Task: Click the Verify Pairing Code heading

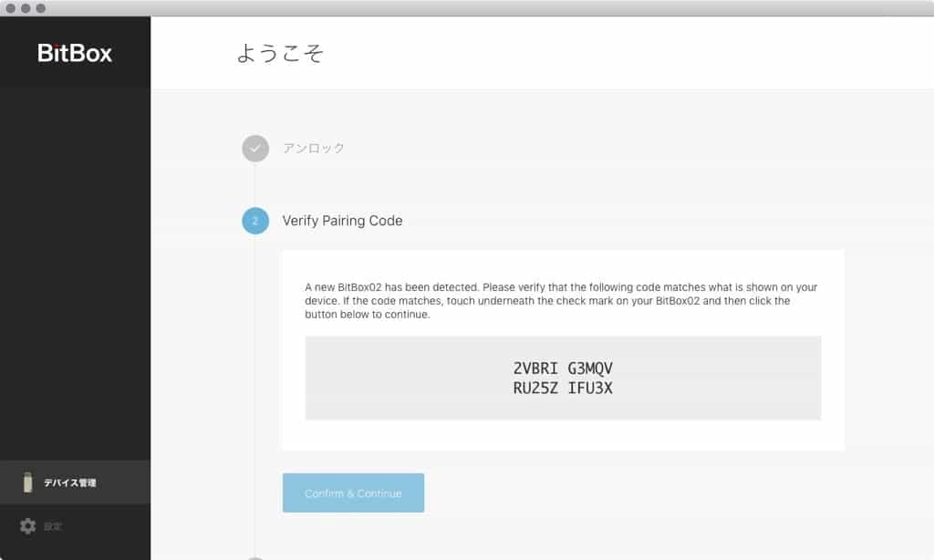Action: point(342,221)
